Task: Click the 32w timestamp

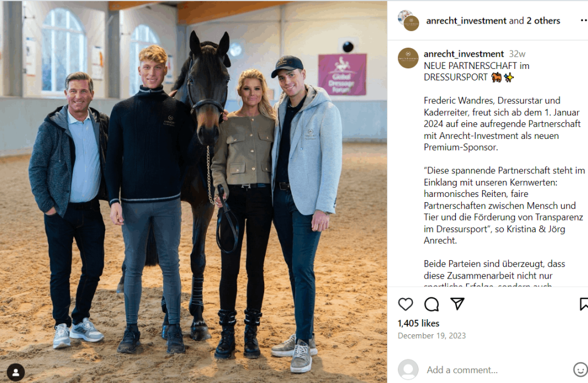Action: pyautogui.click(x=517, y=54)
